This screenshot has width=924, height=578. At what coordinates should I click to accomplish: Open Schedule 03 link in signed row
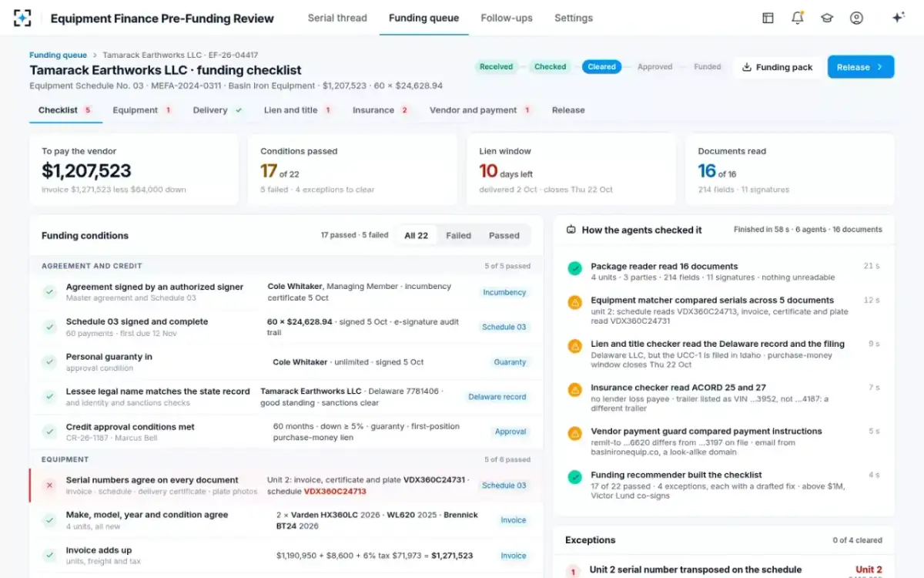click(x=504, y=328)
